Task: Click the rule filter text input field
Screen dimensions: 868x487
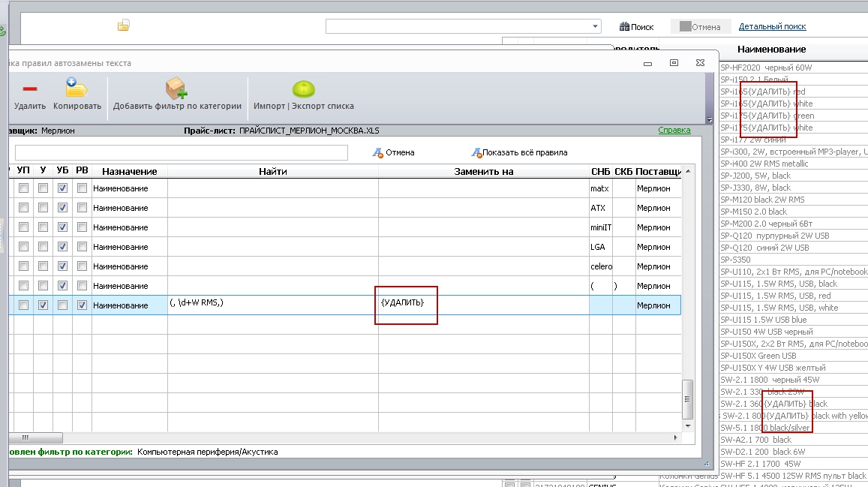Action: pyautogui.click(x=181, y=153)
